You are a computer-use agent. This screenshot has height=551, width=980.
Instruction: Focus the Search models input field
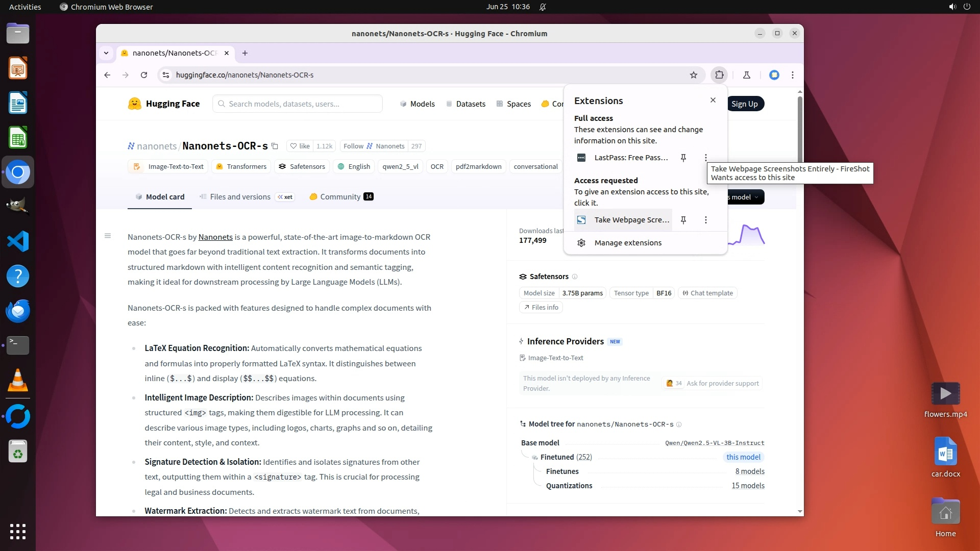[298, 104]
